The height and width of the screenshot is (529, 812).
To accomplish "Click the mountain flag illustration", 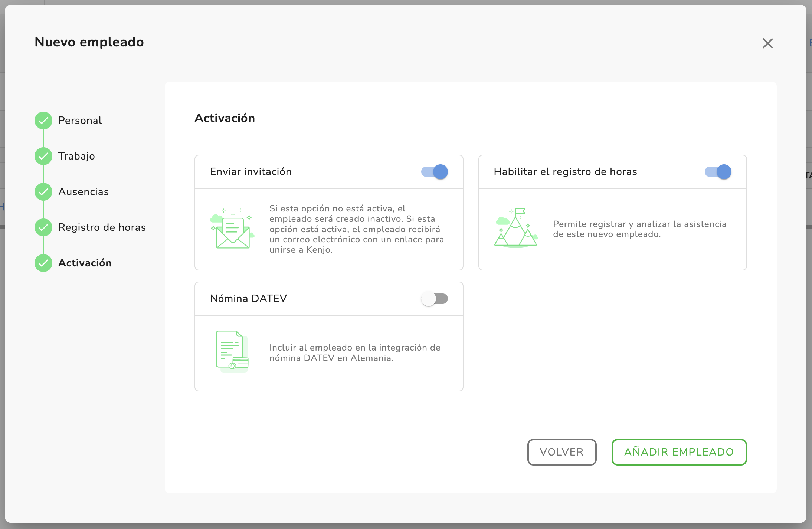I will coord(516,228).
